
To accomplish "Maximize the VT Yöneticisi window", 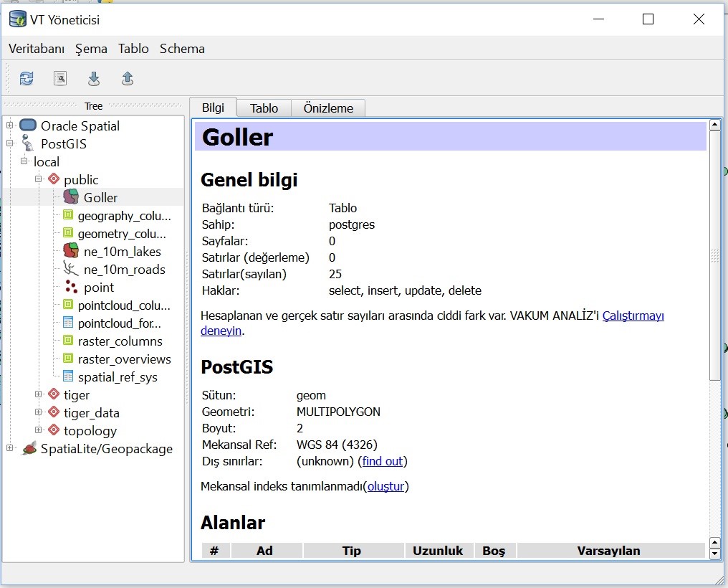I will point(648,19).
